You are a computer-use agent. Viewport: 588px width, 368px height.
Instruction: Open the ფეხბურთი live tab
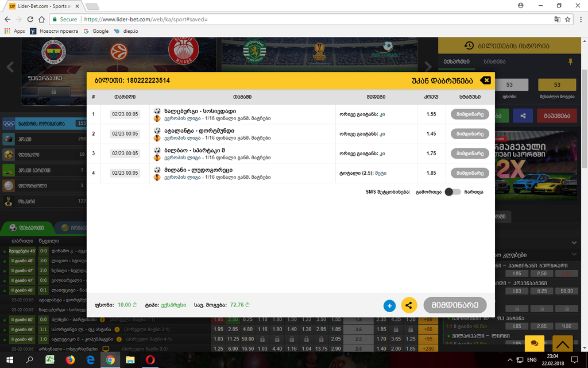pos(26,228)
